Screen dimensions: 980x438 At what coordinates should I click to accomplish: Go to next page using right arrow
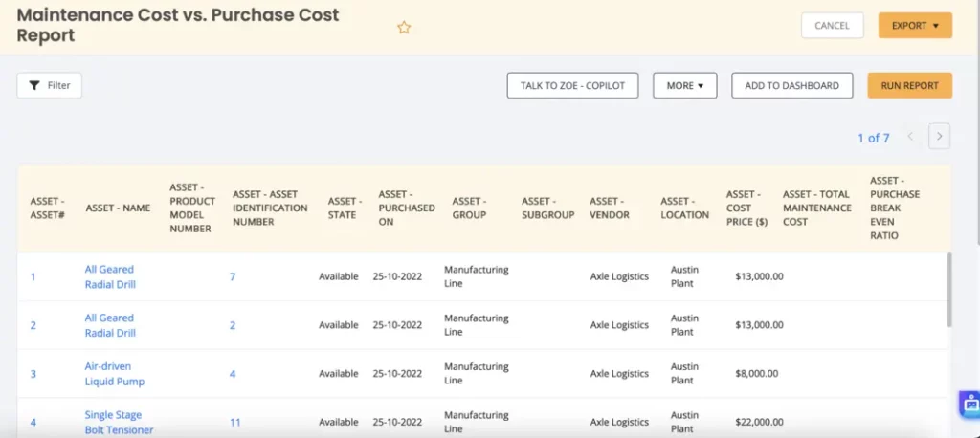940,137
